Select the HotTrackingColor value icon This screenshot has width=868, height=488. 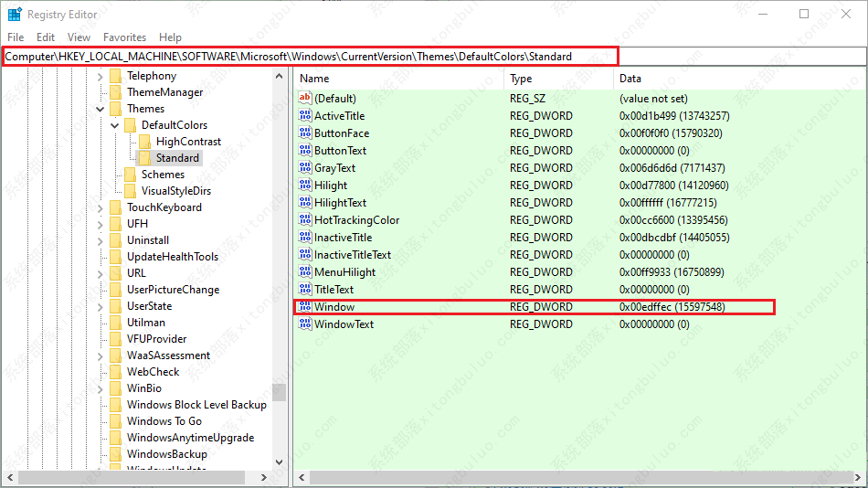(x=305, y=219)
